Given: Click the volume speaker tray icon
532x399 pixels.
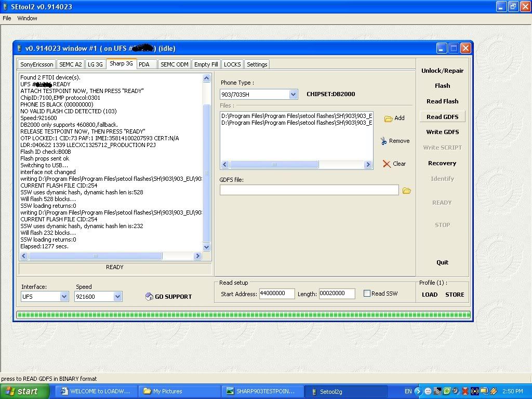Looking at the screenshot, I should point(456,391).
